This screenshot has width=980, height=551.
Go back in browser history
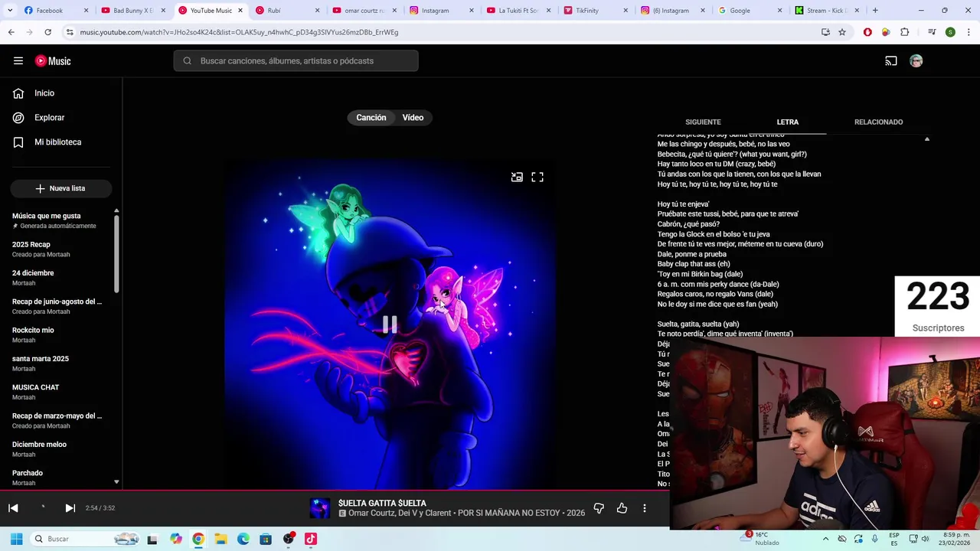(x=11, y=32)
